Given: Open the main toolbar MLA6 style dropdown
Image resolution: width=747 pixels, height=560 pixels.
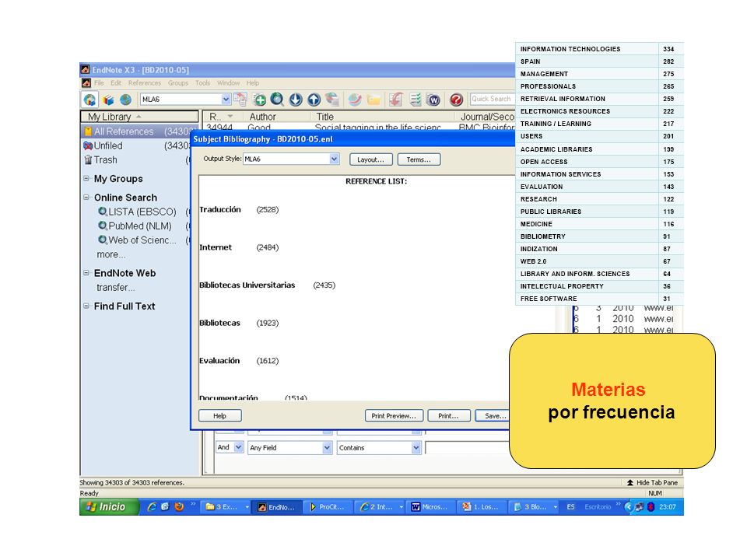Looking at the screenshot, I should (226, 99).
